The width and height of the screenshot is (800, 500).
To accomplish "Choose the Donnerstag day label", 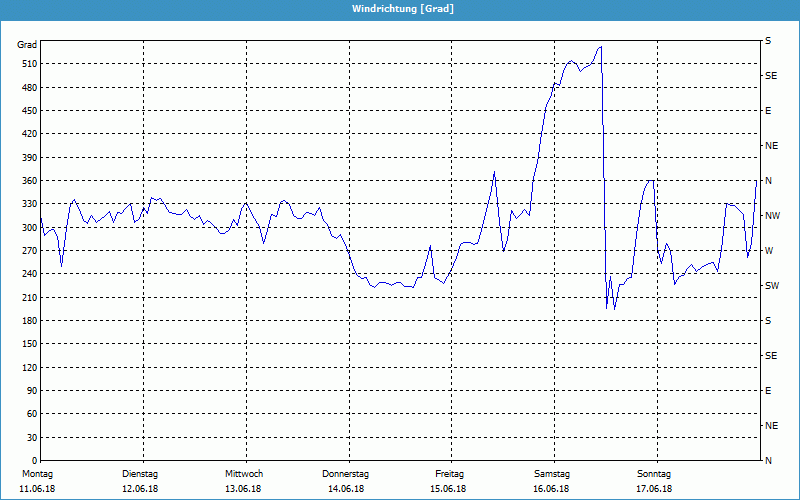I will (x=346, y=473).
